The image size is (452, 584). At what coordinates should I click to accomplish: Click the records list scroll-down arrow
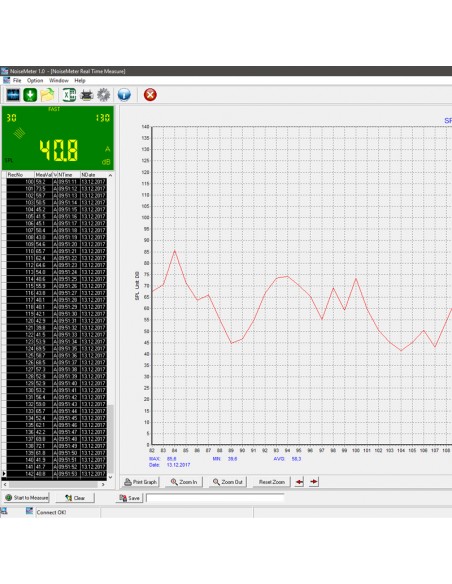[x=110, y=477]
